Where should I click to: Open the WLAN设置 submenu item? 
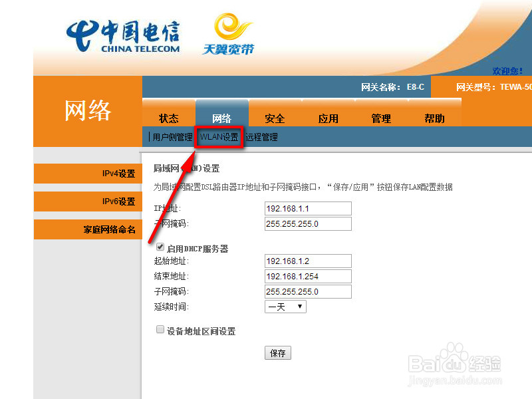coord(219,137)
